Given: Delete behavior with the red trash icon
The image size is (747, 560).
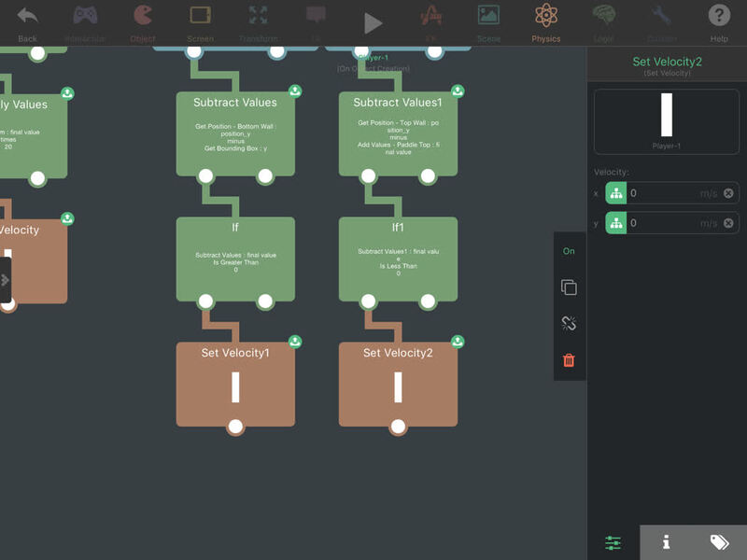Looking at the screenshot, I should 569,360.
